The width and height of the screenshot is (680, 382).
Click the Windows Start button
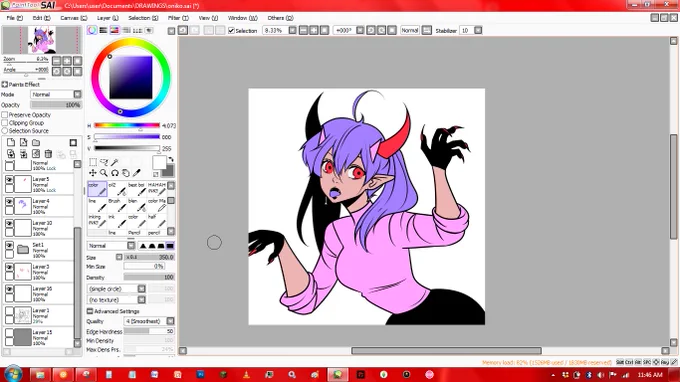(x=13, y=374)
